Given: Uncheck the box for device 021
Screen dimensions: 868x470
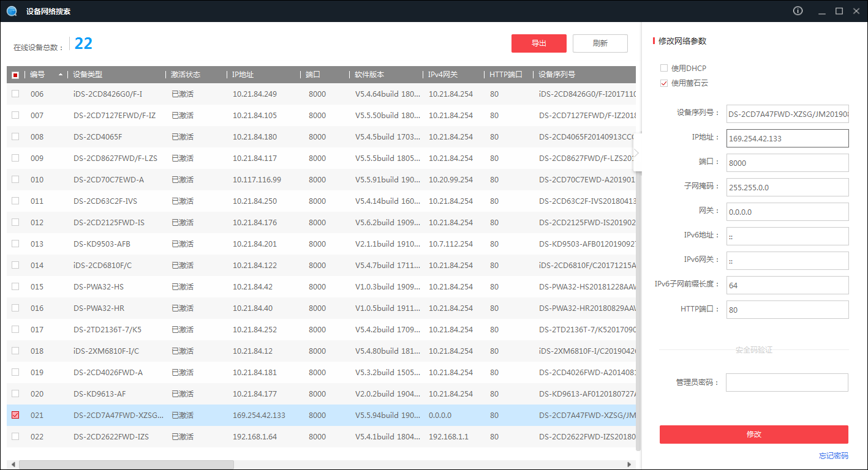Looking at the screenshot, I should [x=15, y=415].
